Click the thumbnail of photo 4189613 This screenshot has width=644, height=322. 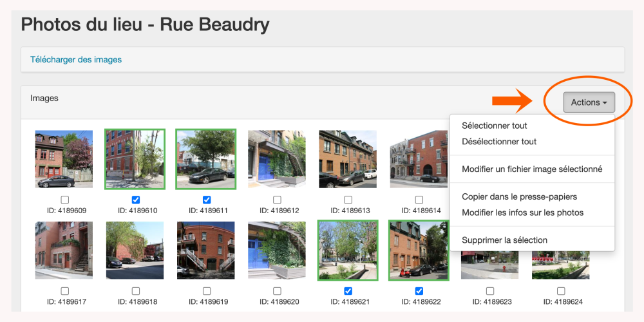point(348,159)
